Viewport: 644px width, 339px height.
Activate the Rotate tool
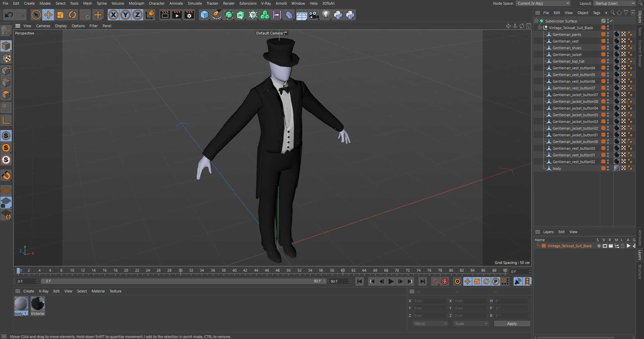(72, 15)
